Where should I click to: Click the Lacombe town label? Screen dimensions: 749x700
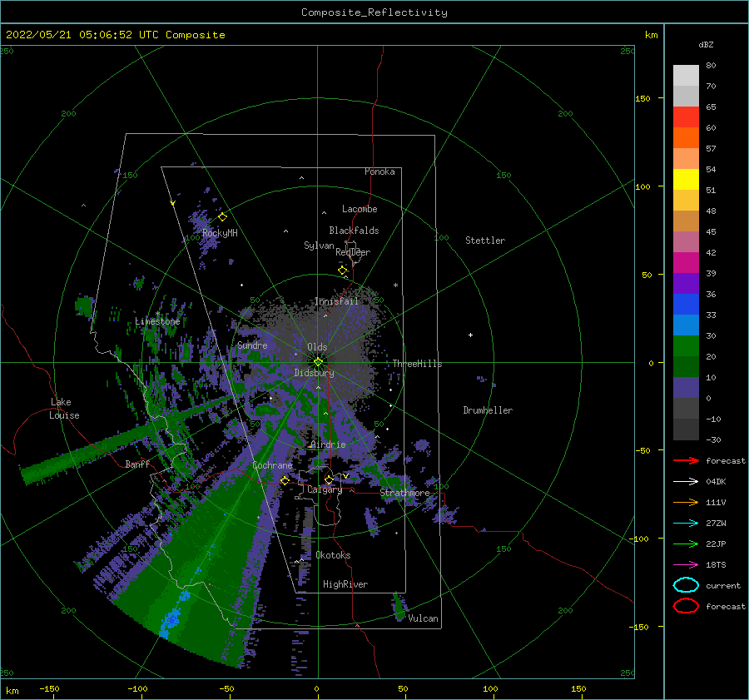[360, 209]
